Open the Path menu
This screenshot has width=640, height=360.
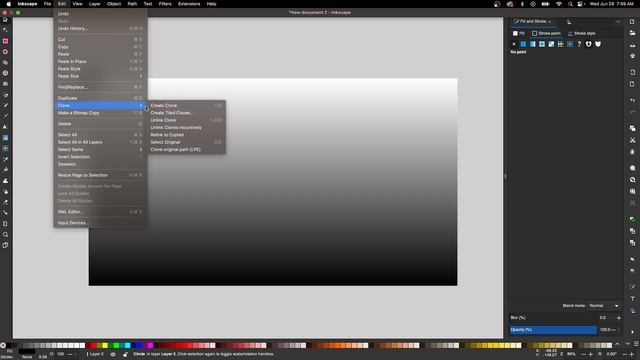pos(132,4)
